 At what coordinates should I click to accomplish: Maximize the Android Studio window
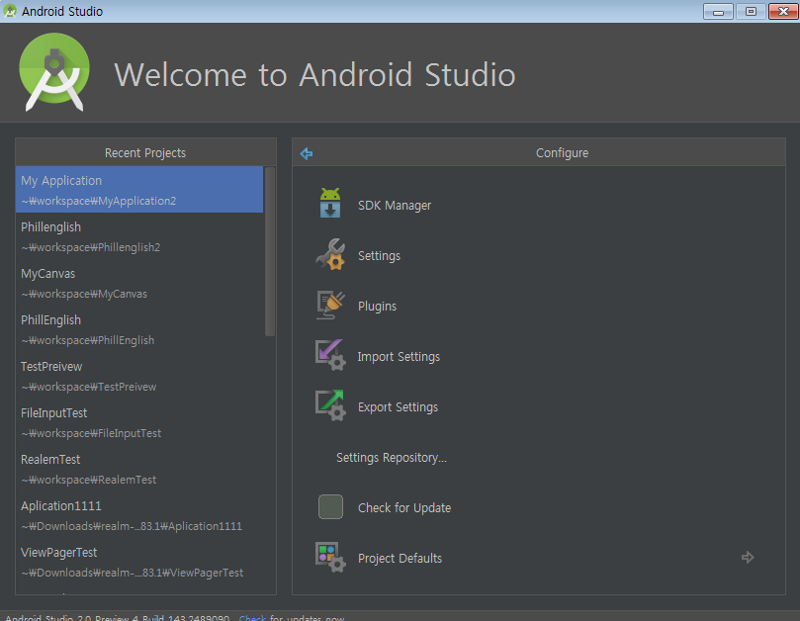pyautogui.click(x=751, y=11)
